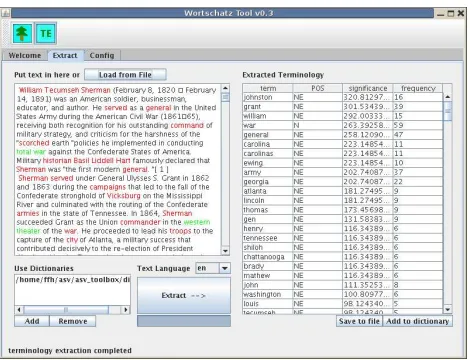The width and height of the screenshot is (470, 360).
Task: Sort table by the significance column header
Action: pos(368,88)
